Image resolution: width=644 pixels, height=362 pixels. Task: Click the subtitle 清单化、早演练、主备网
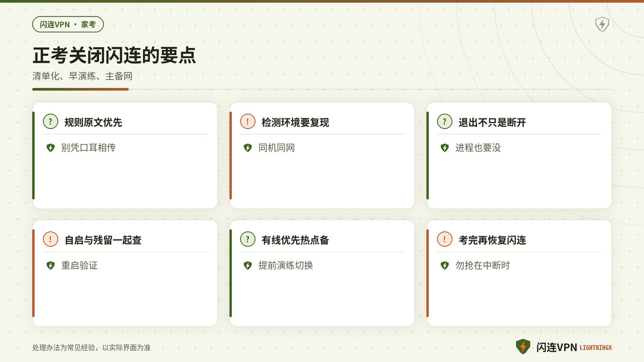82,76
